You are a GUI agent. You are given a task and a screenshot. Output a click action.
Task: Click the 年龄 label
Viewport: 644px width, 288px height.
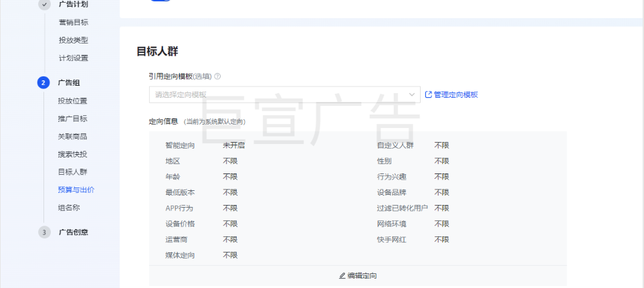pyautogui.click(x=173, y=177)
